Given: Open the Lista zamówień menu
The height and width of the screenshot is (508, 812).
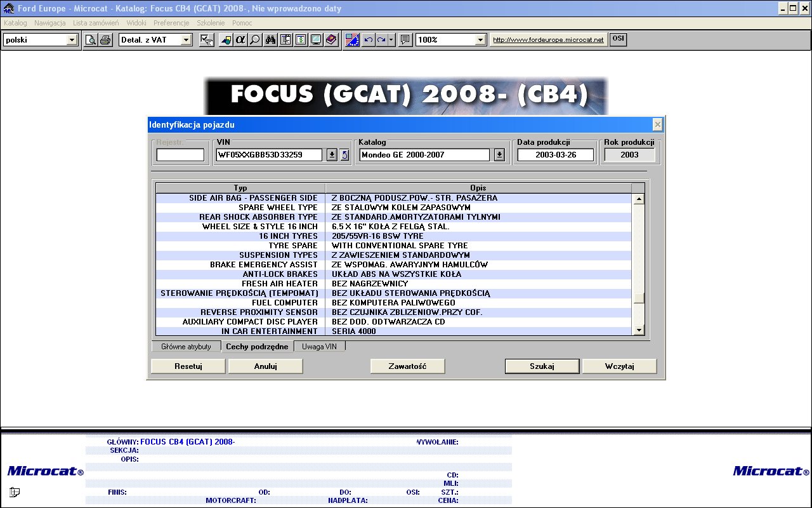Looking at the screenshot, I should tap(96, 23).
